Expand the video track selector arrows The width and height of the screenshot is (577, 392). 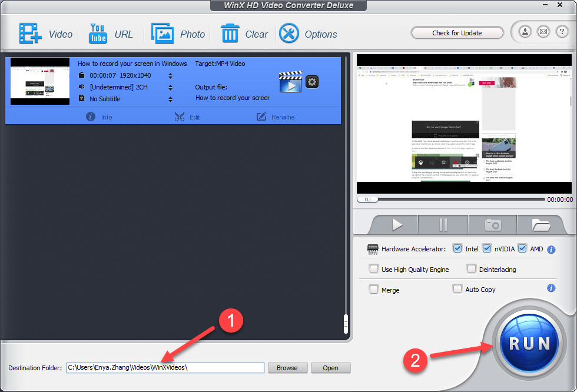[x=170, y=75]
